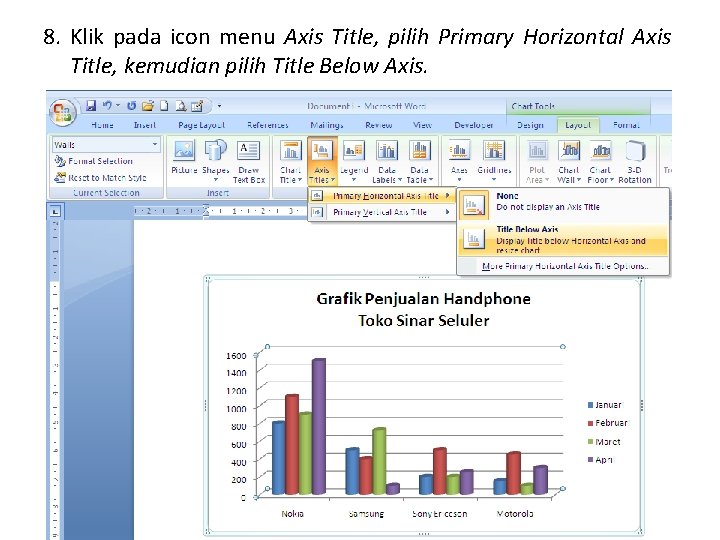Open the Review tab
720x540 pixels.
coord(379,125)
